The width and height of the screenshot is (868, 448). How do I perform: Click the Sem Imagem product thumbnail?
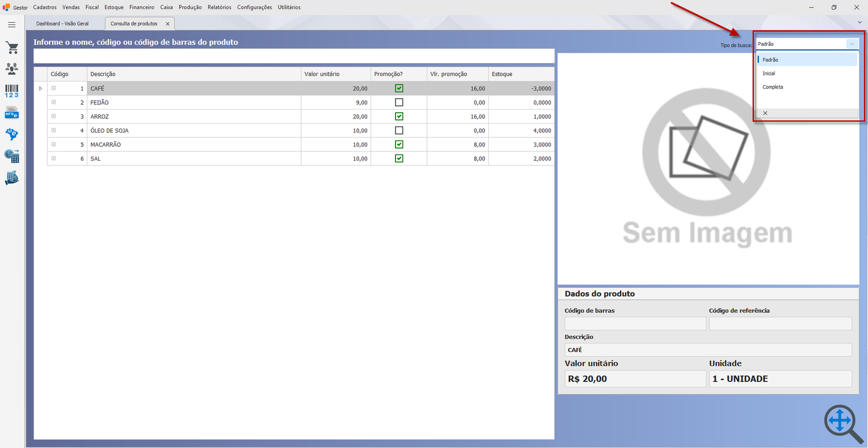point(708,169)
